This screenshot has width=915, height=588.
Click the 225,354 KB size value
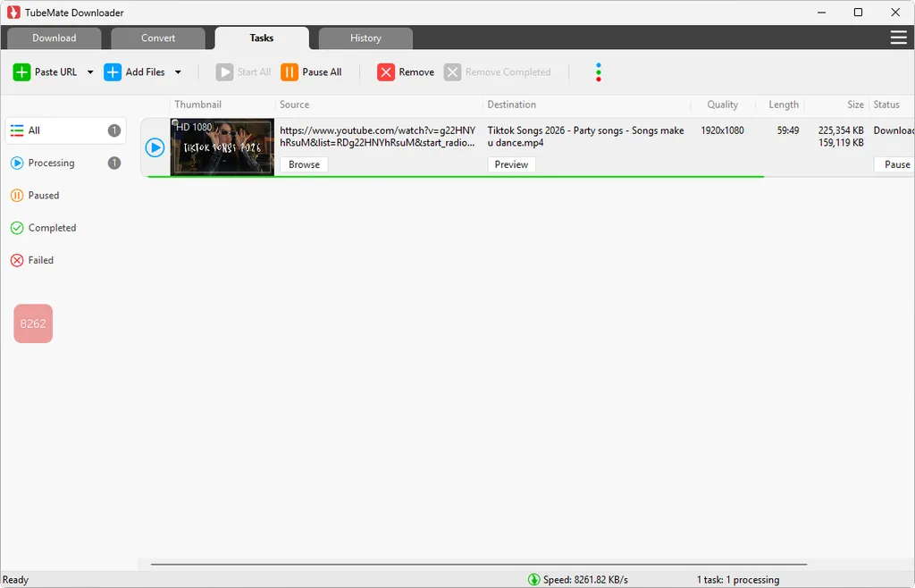click(841, 130)
